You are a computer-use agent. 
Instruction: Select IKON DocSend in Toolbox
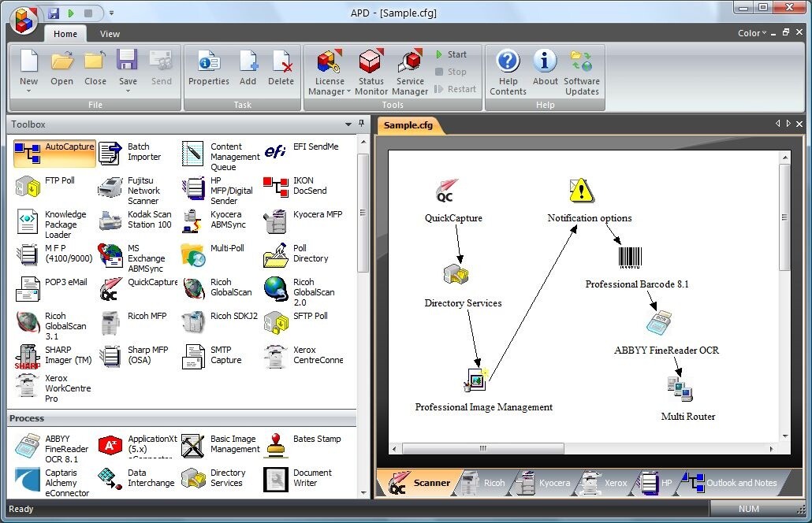click(295, 186)
